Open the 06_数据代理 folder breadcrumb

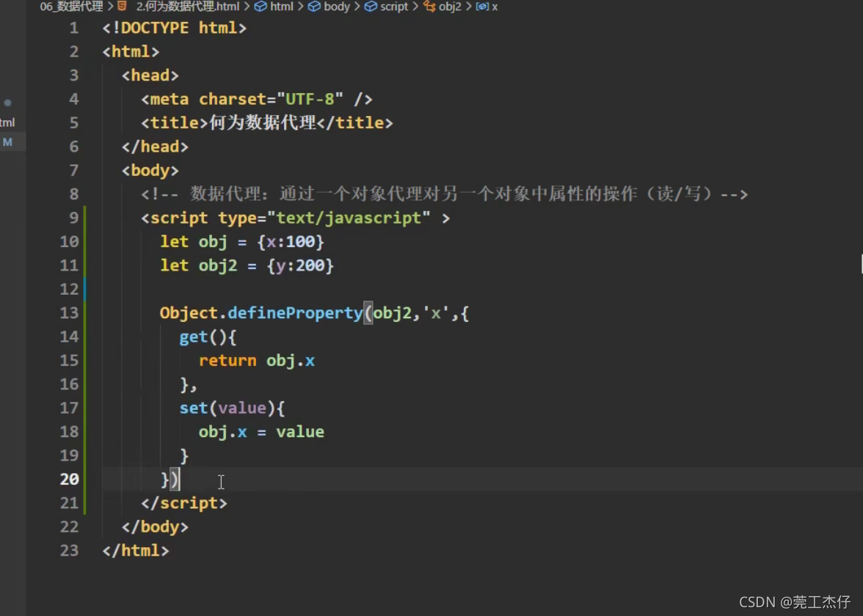(x=72, y=7)
